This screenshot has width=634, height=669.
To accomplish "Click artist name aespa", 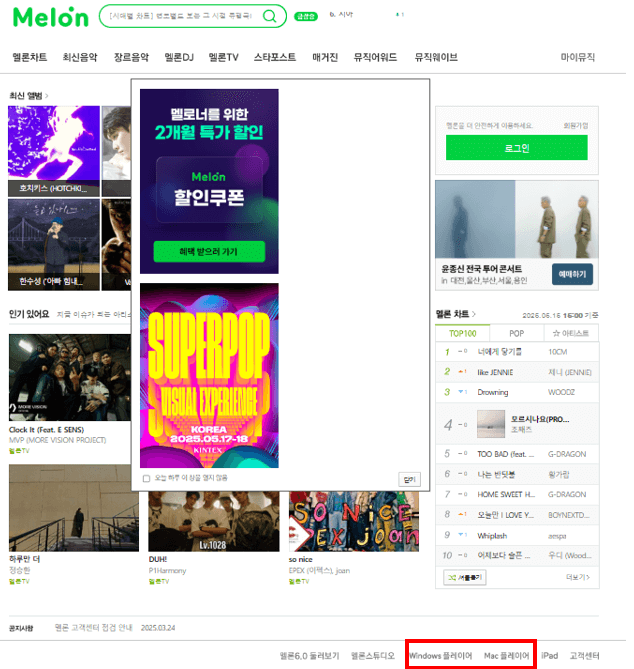I will [x=557, y=536].
